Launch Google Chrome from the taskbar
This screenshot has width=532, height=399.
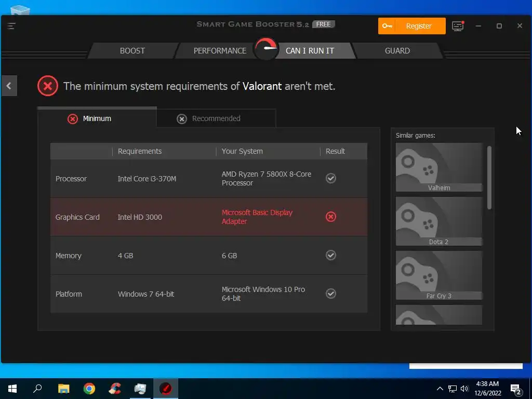point(89,389)
